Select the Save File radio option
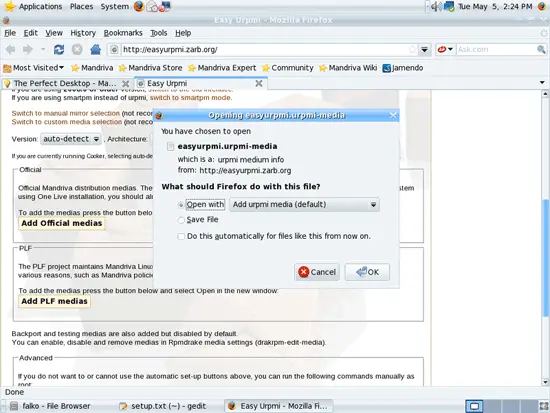The width and height of the screenshot is (550, 413). [181, 220]
